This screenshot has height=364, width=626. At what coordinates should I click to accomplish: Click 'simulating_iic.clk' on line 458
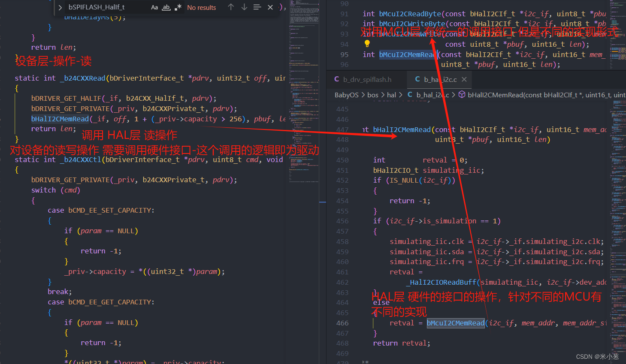coord(427,241)
